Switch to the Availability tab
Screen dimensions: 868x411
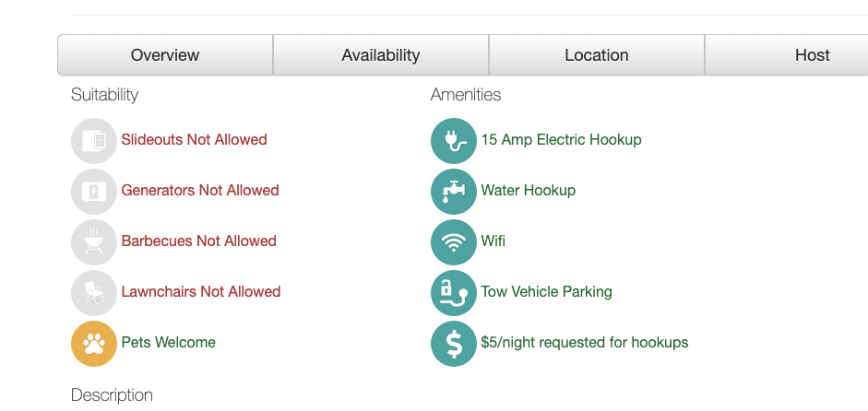click(381, 54)
